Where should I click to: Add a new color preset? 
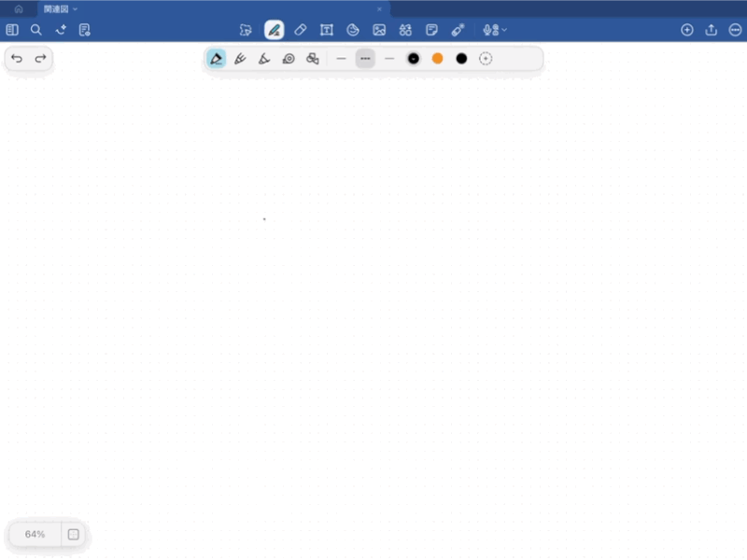pyautogui.click(x=486, y=59)
